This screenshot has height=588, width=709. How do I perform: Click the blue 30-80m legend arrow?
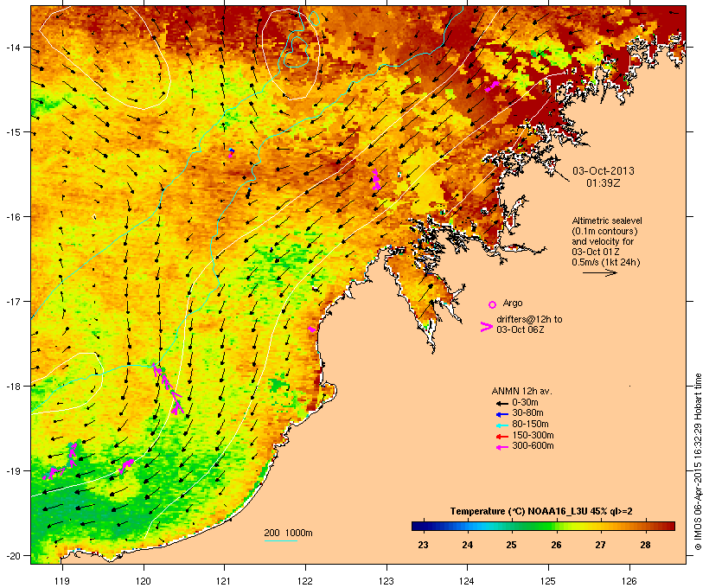(501, 414)
